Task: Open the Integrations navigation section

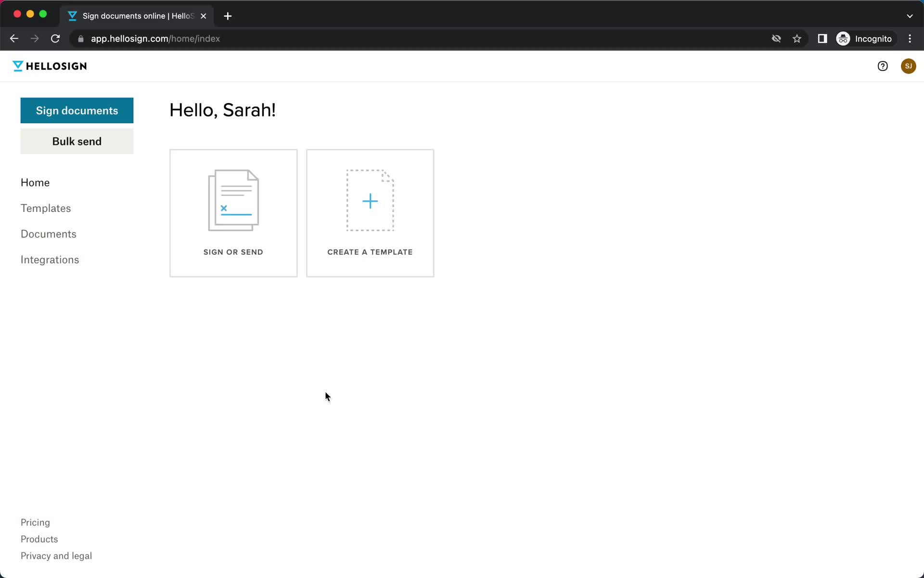Action: pos(50,259)
